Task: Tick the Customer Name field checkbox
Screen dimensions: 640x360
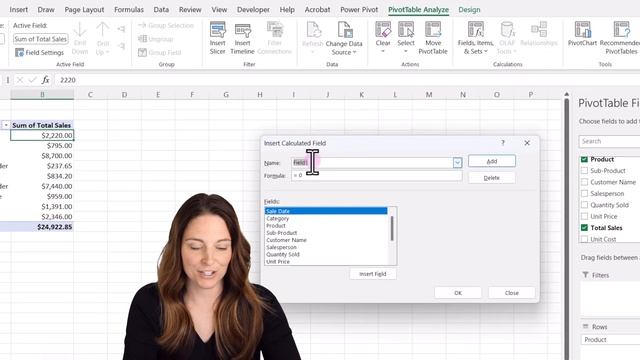Action: pos(584,182)
